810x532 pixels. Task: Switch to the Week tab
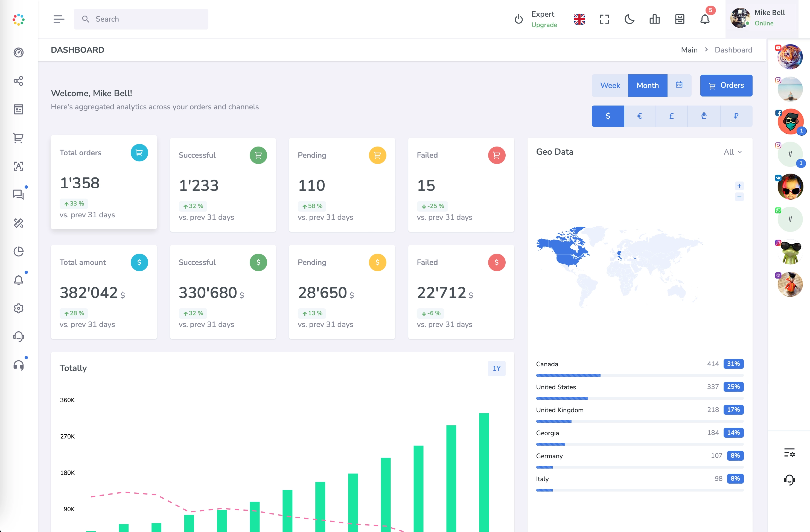coord(610,85)
